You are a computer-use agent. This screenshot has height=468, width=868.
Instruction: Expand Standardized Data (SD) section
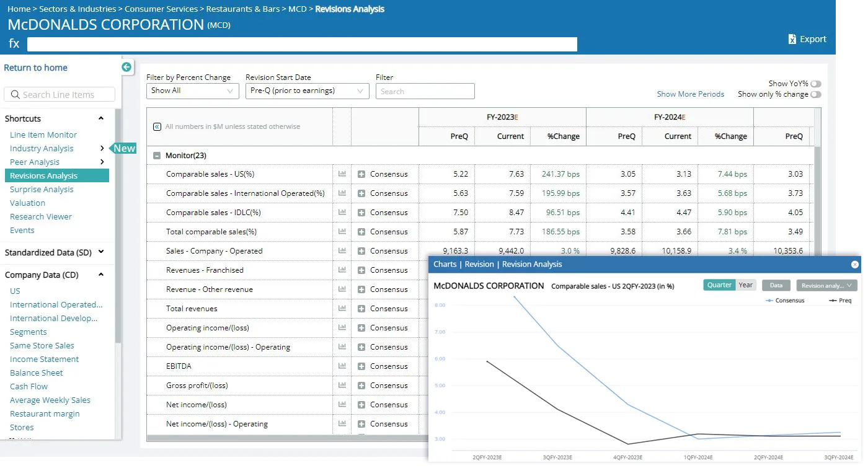[x=101, y=252]
